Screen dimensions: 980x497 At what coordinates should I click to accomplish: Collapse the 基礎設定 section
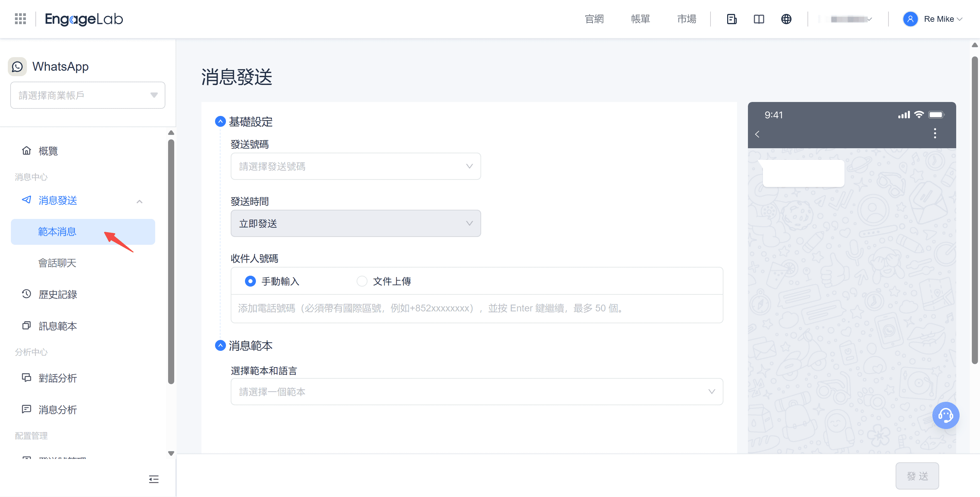pyautogui.click(x=220, y=122)
